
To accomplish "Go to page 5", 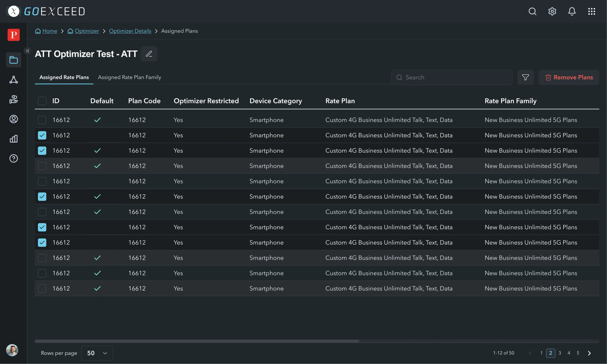I will pyautogui.click(x=578, y=353).
